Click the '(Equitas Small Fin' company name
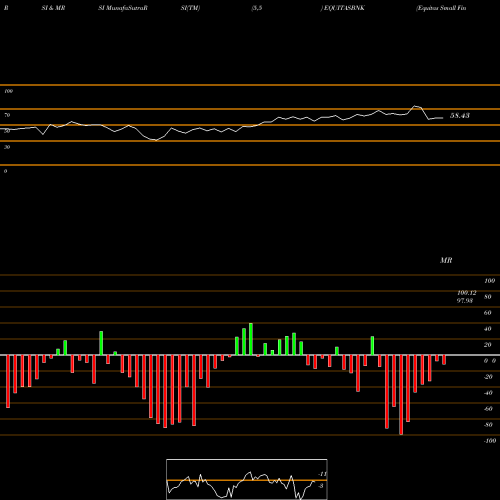The image size is (500, 500). pyautogui.click(x=441, y=8)
